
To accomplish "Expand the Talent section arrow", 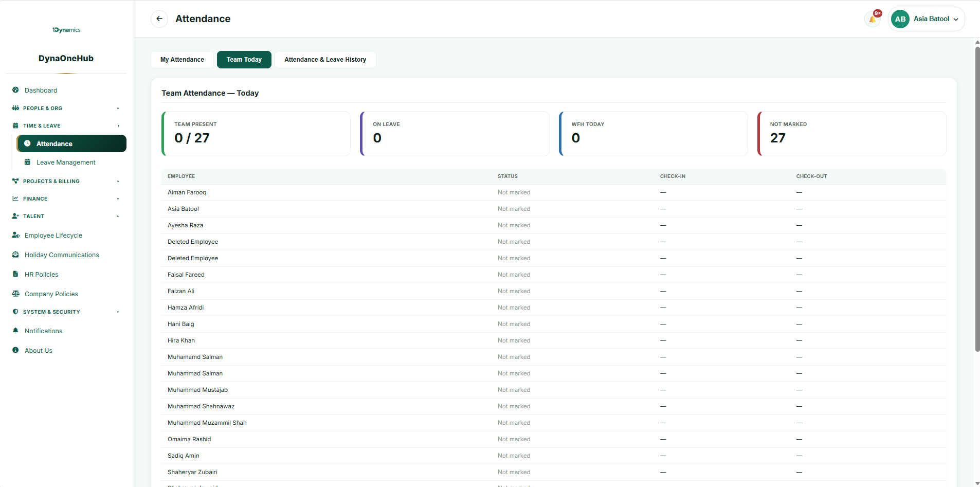I will (x=118, y=216).
